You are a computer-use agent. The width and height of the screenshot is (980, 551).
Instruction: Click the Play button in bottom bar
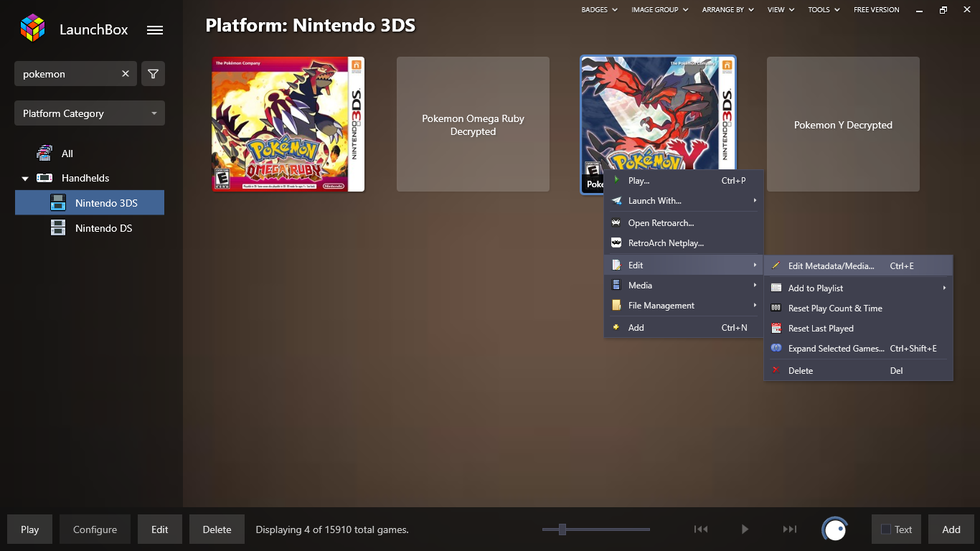(30, 529)
